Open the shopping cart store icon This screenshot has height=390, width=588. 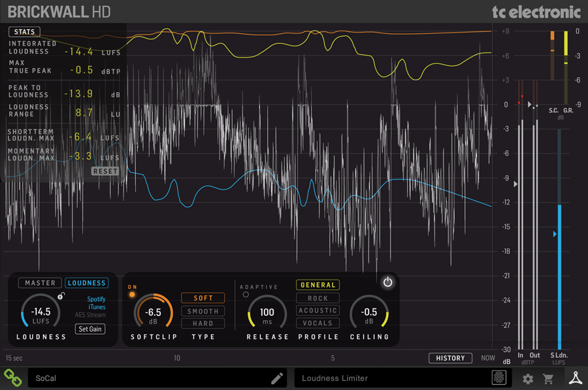[x=549, y=378]
